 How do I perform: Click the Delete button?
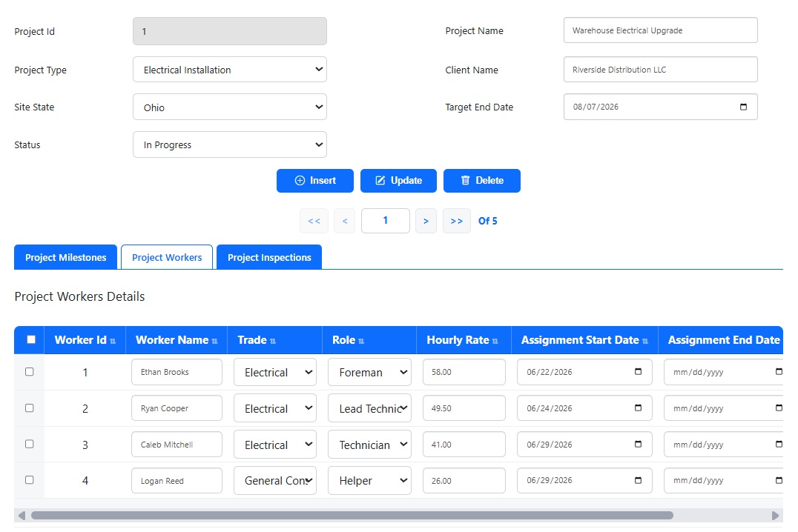pos(482,181)
